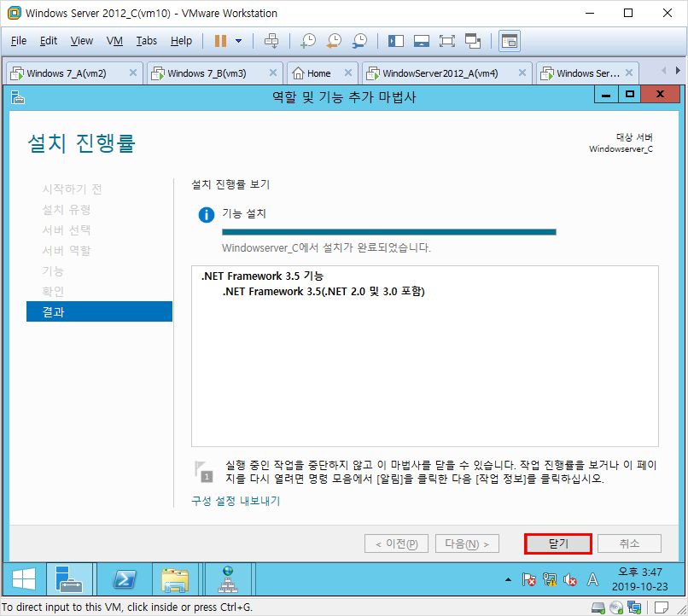The height and width of the screenshot is (616, 688).
Task: Select the 기능 step in the sidebar
Action: tap(53, 271)
